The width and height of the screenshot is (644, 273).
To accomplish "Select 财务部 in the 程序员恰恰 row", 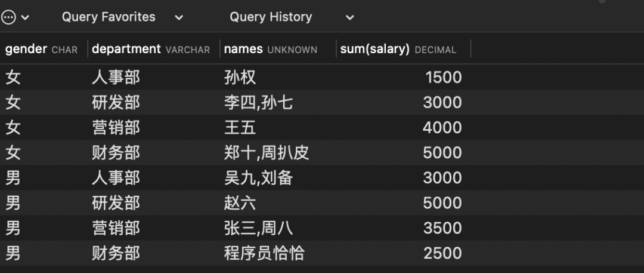I will click(116, 253).
